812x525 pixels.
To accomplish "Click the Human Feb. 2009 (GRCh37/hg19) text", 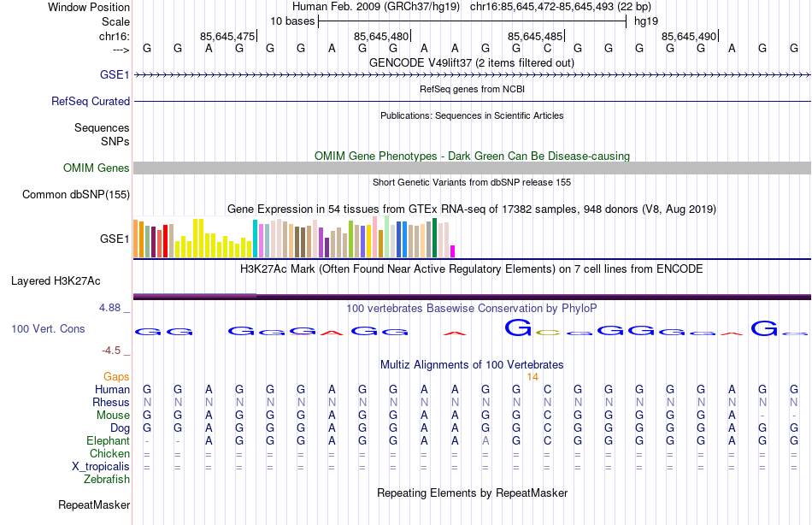I will pyautogui.click(x=376, y=7).
